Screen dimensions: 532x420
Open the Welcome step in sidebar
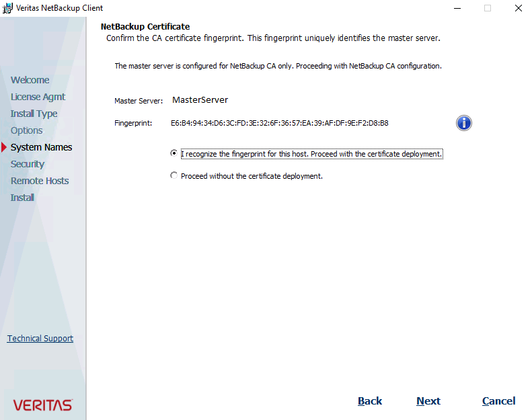click(x=30, y=80)
